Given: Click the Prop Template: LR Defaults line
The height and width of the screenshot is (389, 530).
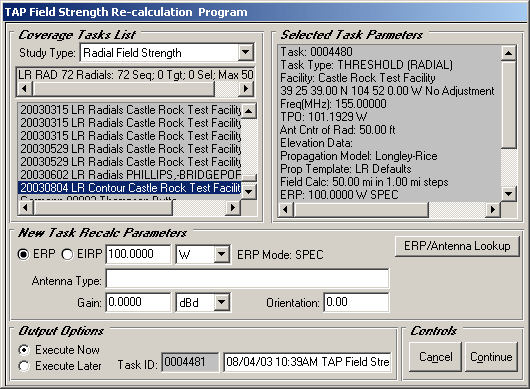Looking at the screenshot, I should point(346,169).
